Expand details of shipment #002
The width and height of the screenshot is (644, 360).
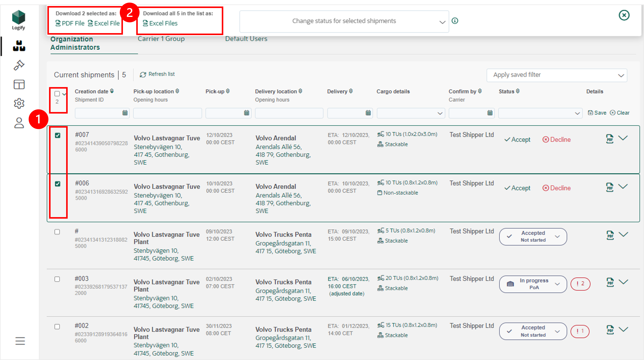pyautogui.click(x=624, y=329)
